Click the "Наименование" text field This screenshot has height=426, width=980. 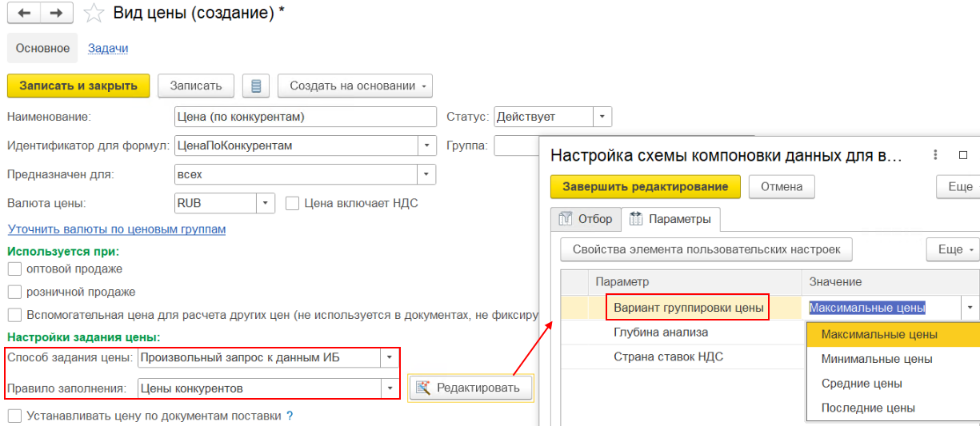(x=305, y=117)
